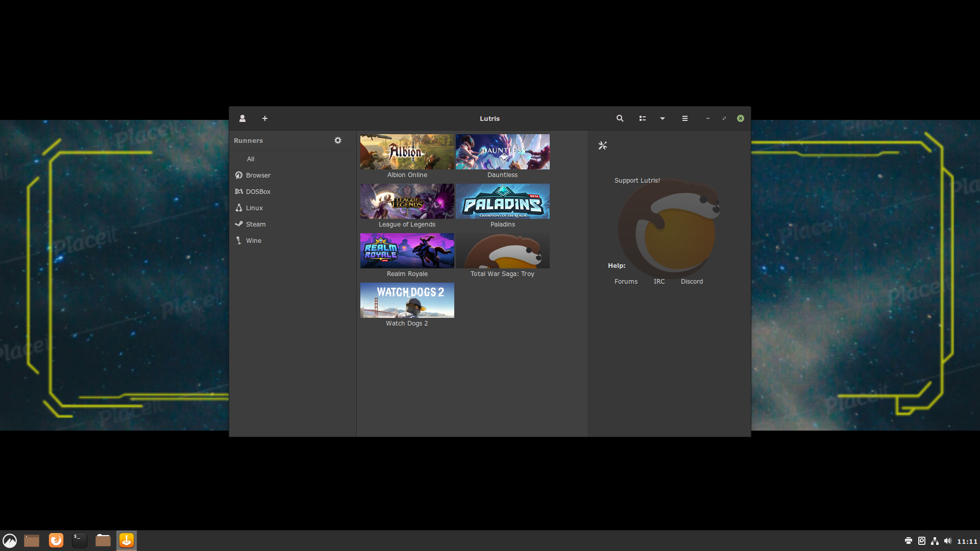
Task: Filter games by Browser runner
Action: point(258,176)
